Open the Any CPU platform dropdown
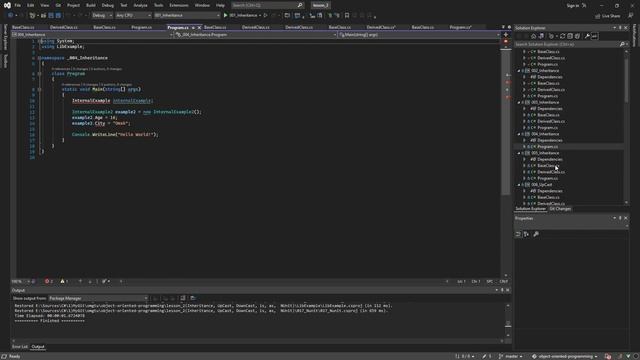 pyautogui.click(x=133, y=16)
